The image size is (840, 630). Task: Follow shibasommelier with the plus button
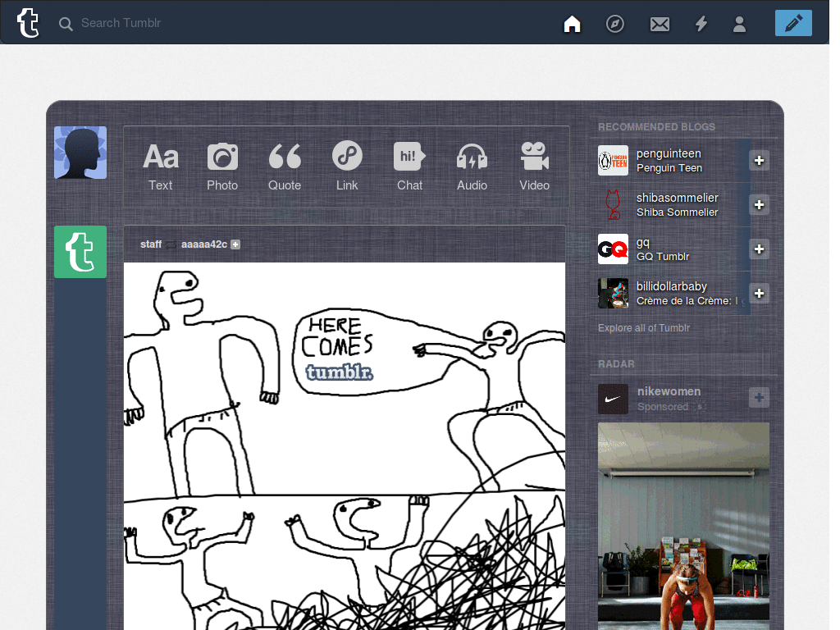(x=759, y=204)
